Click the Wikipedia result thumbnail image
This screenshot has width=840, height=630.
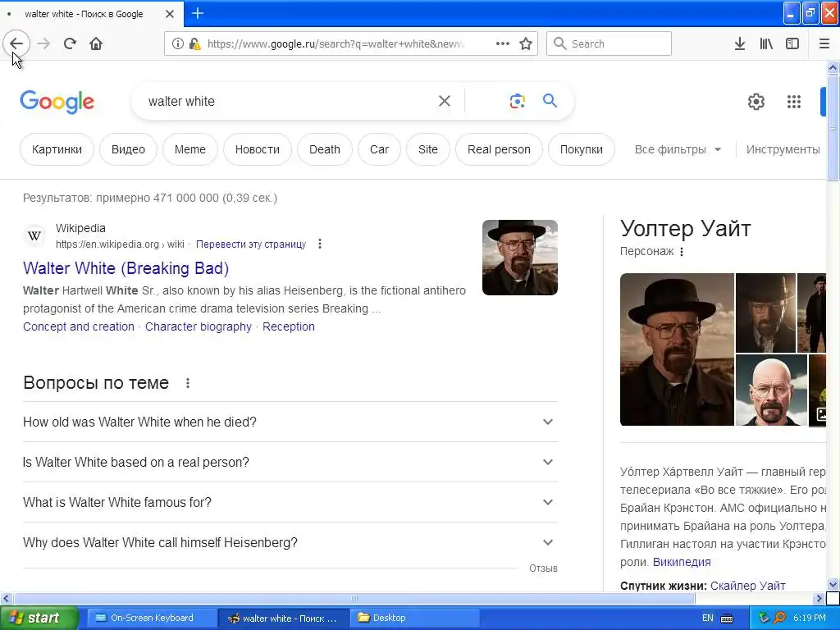[519, 258]
